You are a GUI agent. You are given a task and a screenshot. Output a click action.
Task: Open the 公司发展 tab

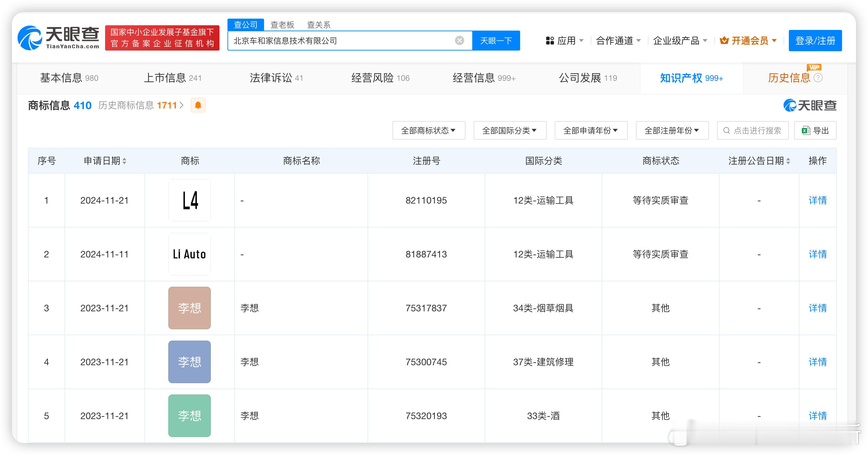pyautogui.click(x=588, y=78)
